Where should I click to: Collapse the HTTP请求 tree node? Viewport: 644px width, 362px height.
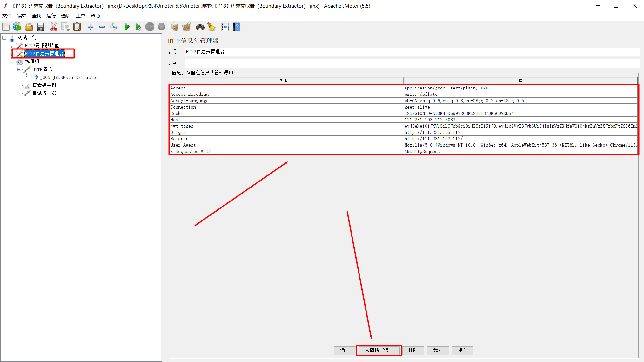(19, 69)
